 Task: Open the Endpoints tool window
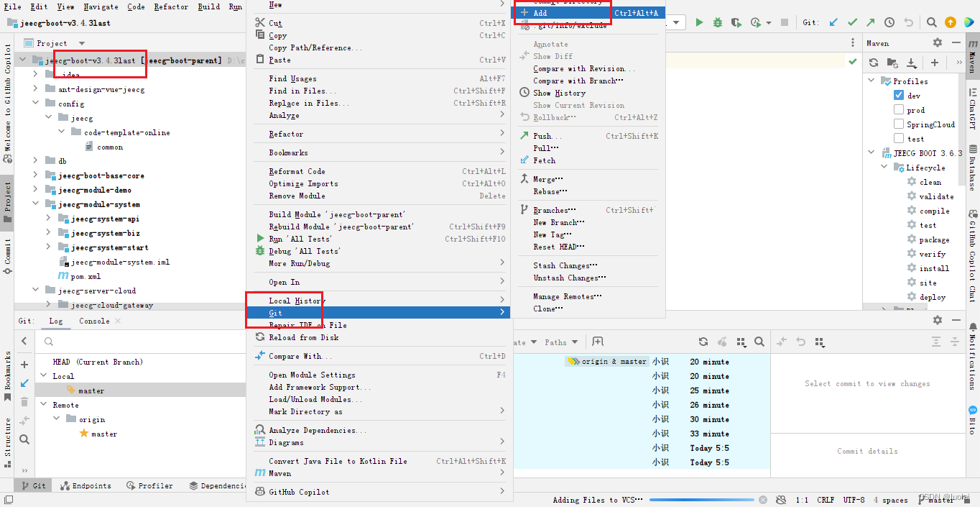(x=86, y=485)
